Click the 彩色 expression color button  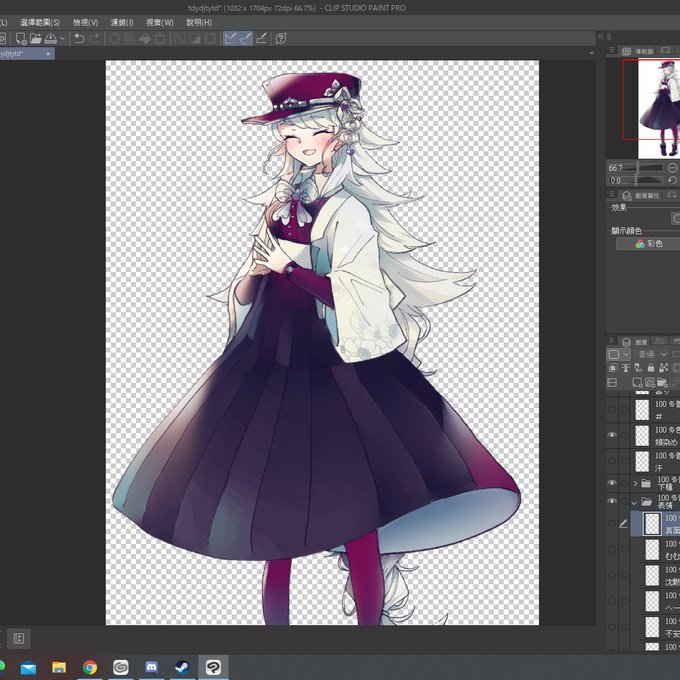tap(648, 244)
